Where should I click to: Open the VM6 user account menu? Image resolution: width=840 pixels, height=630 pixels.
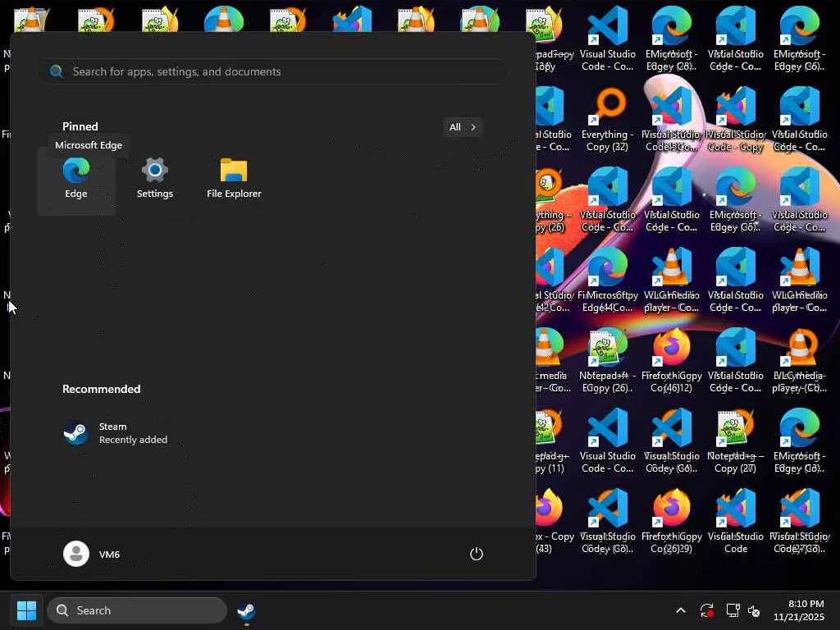point(92,554)
